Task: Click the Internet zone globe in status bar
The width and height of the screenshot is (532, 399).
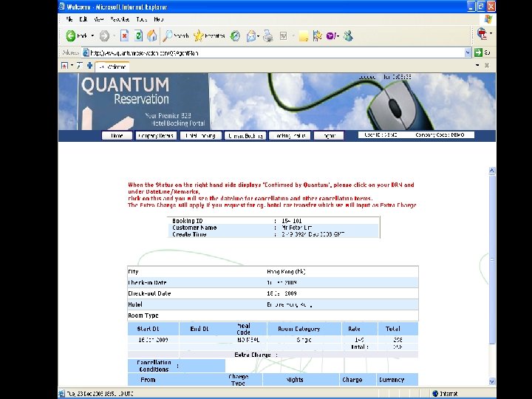Action: click(x=435, y=394)
